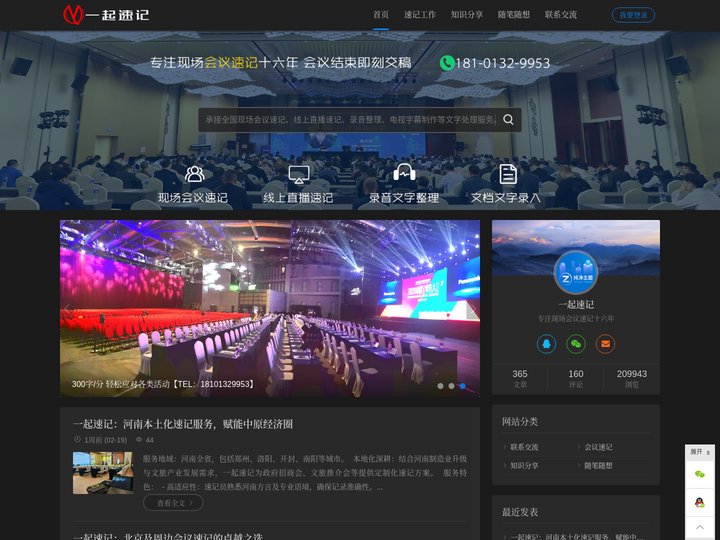Open the 首页 navigation tab

(x=381, y=15)
